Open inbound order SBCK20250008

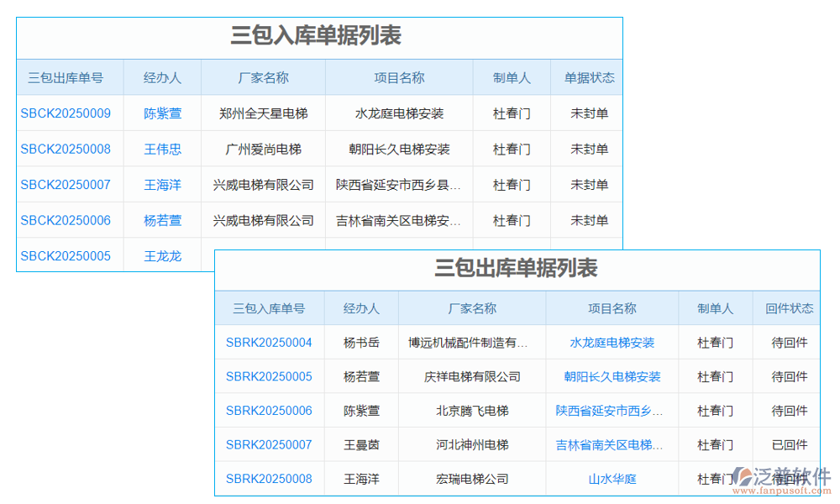coord(66,149)
